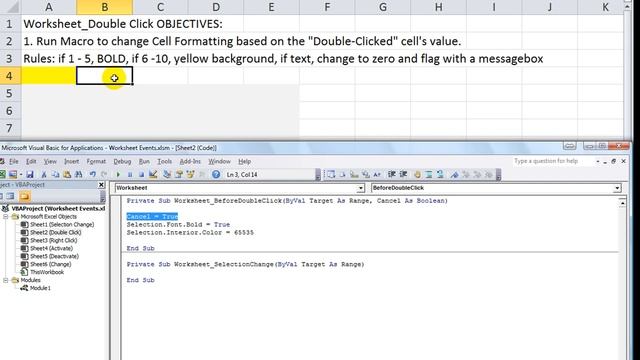
Task: Open the BeforeDoubleClick procedure dropdown
Action: pos(617,188)
